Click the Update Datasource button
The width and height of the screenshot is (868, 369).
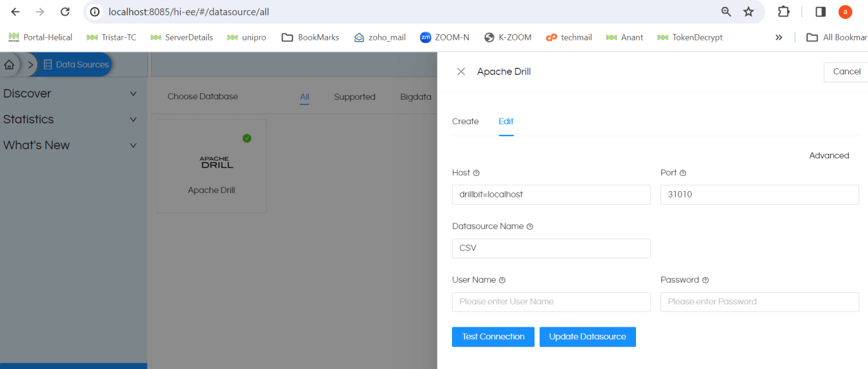pyautogui.click(x=587, y=337)
